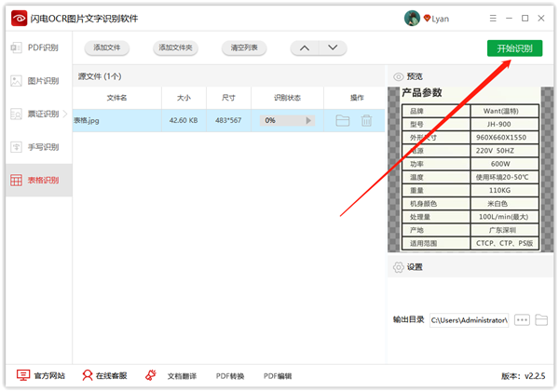
Task: Clear the file list with 清空列表
Action: pos(245,47)
